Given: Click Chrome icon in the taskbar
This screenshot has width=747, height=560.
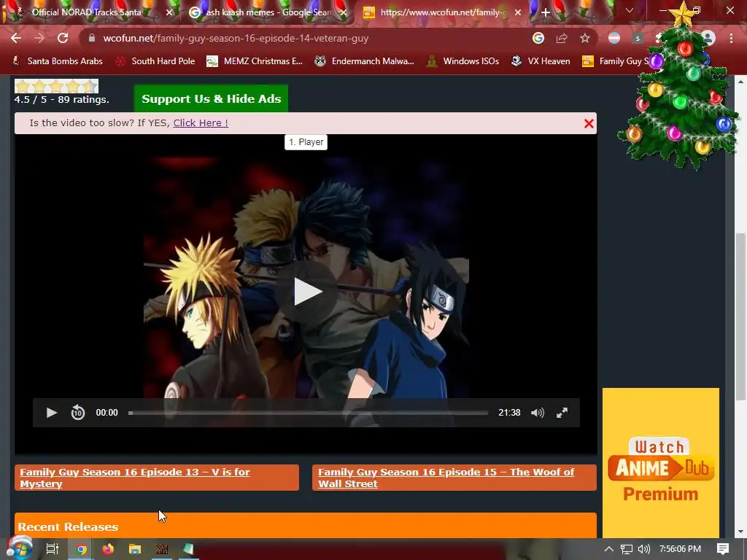Looking at the screenshot, I should click(x=81, y=549).
